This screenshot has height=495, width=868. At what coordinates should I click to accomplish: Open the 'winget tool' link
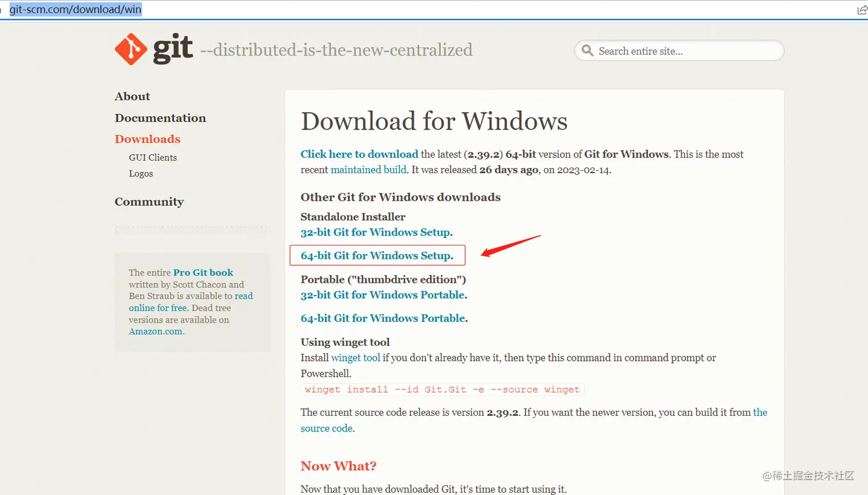point(355,358)
